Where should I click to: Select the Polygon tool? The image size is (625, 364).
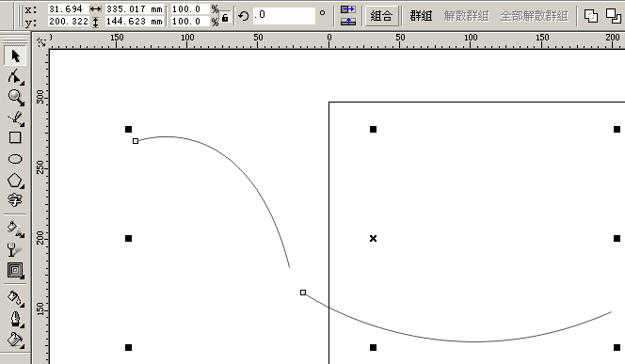(x=15, y=180)
